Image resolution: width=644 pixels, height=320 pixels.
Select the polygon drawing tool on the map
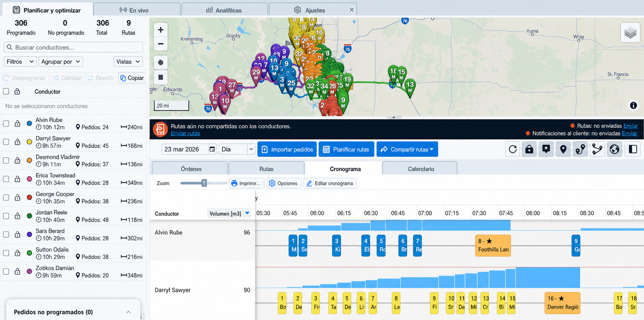[x=161, y=63]
